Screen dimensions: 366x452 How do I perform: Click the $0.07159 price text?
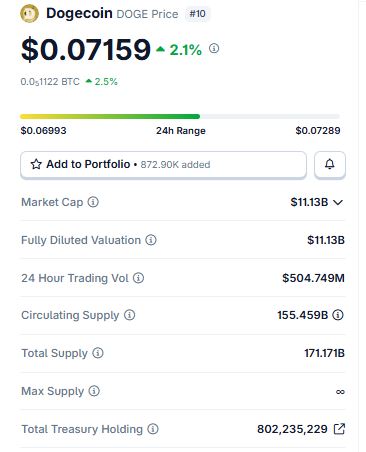point(86,50)
